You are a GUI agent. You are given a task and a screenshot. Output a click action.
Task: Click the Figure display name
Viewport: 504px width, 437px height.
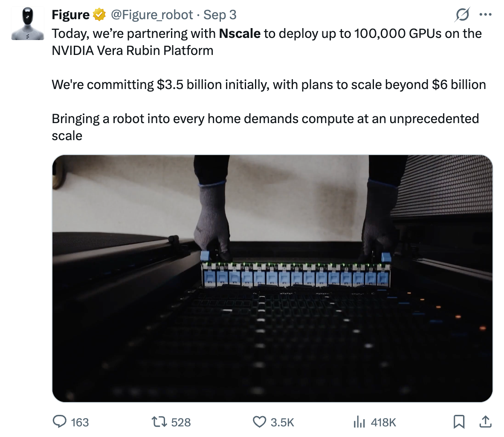click(x=70, y=15)
